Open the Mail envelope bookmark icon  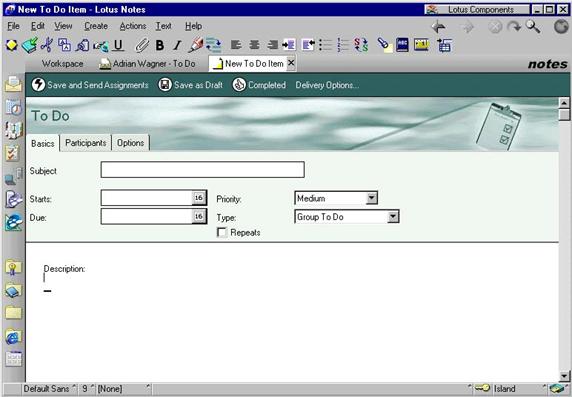point(13,85)
